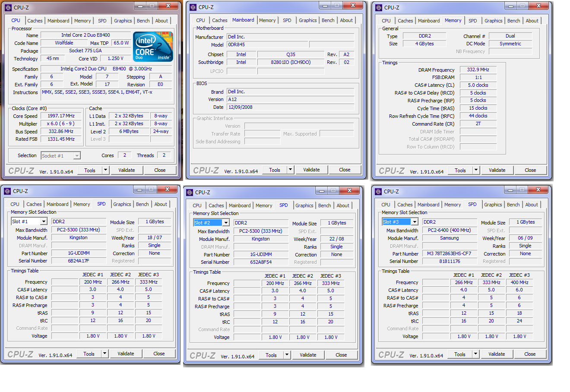Open Tools dropdown arrow in Slot #3 window

tap(475, 354)
